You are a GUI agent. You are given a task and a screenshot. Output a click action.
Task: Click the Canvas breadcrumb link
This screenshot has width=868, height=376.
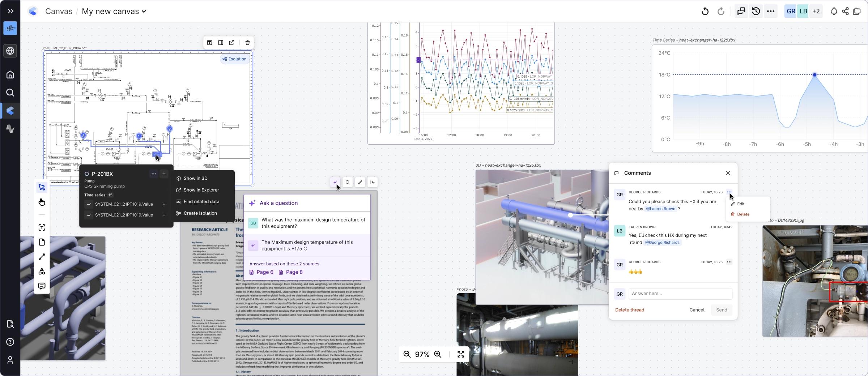pyautogui.click(x=59, y=11)
